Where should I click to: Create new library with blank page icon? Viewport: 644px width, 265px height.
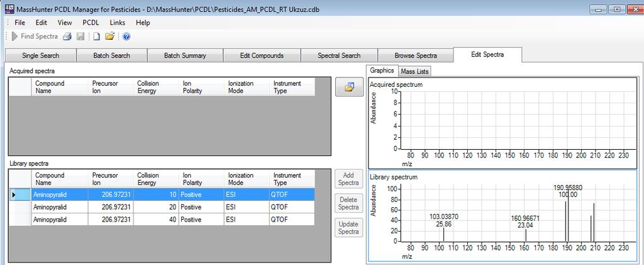pos(96,37)
